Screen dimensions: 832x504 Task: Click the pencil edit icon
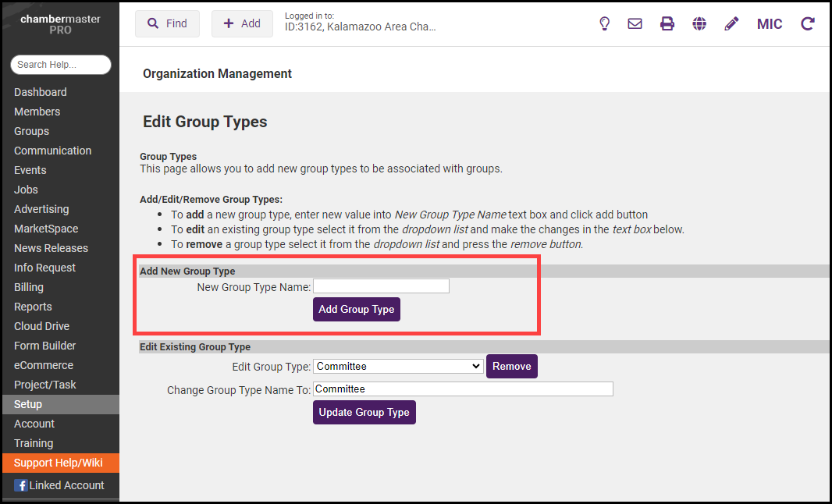coord(731,23)
